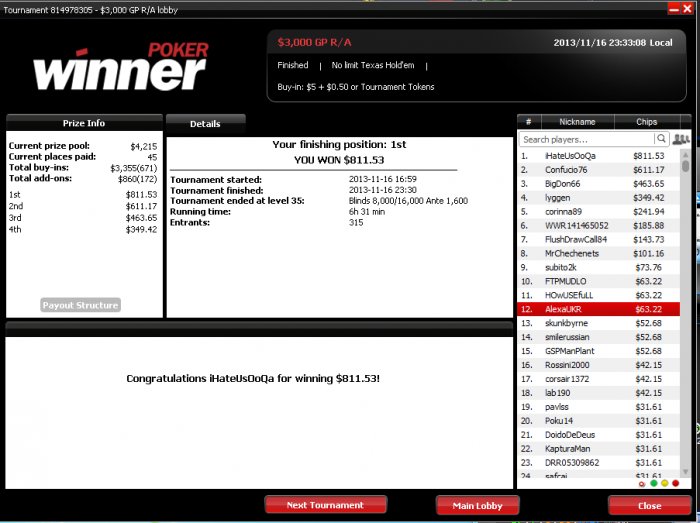700x523 pixels.
Task: Select player lyggen row
Action: 599,198
